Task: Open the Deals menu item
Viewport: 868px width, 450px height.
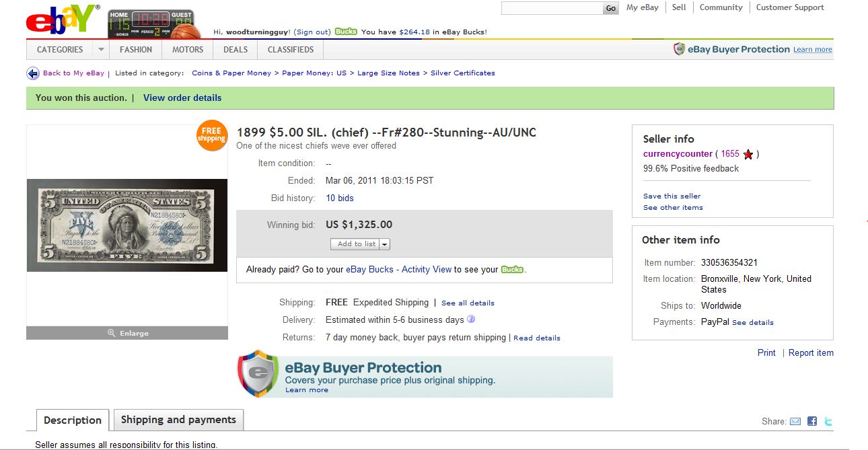Action: click(236, 50)
